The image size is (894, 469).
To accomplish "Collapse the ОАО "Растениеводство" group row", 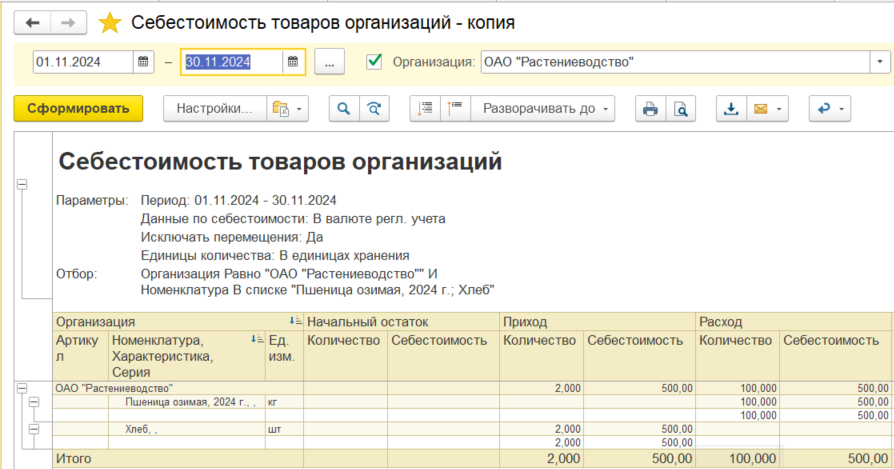I will (22, 388).
